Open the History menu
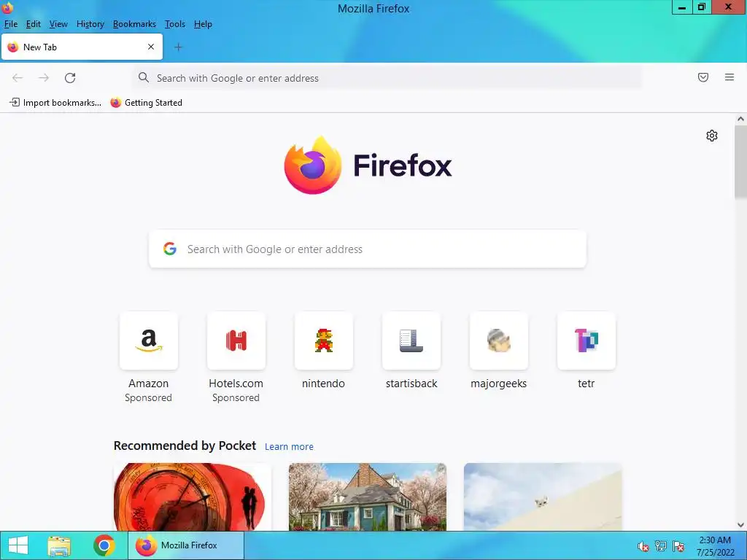This screenshot has height=560, width=747. [x=90, y=24]
